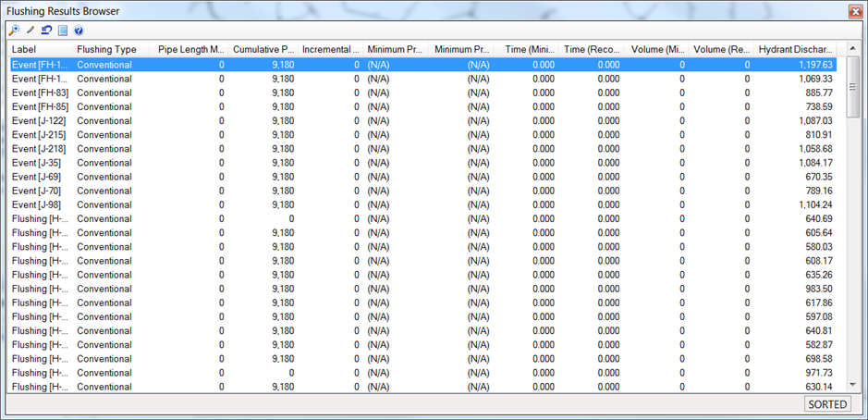868x420 pixels.
Task: Click the discharge value 605.64
Action: [x=819, y=233]
